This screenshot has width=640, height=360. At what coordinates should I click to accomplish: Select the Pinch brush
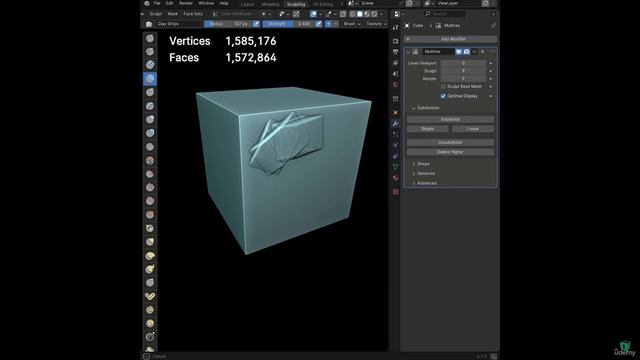coord(150,228)
